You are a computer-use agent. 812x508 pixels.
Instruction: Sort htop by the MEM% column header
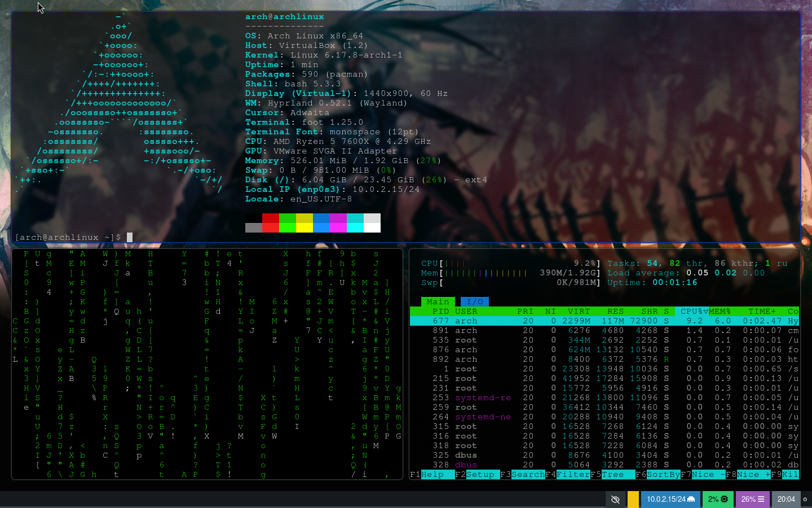point(720,312)
